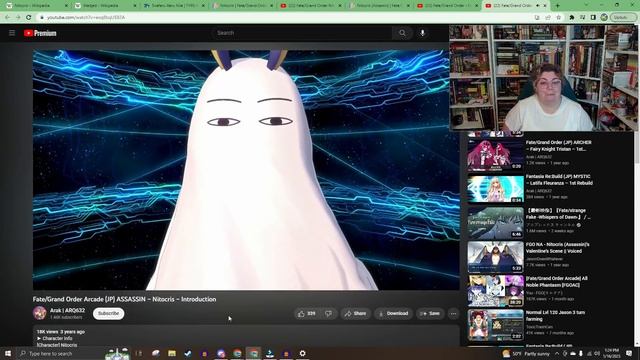Switch to the first Wikipedia browser tab
Image resolution: width=640 pixels, height=360 pixels.
(36, 6)
